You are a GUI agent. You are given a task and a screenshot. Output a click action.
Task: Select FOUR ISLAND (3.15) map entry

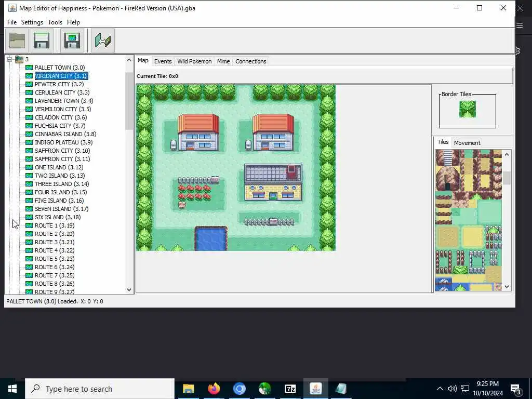pyautogui.click(x=61, y=192)
